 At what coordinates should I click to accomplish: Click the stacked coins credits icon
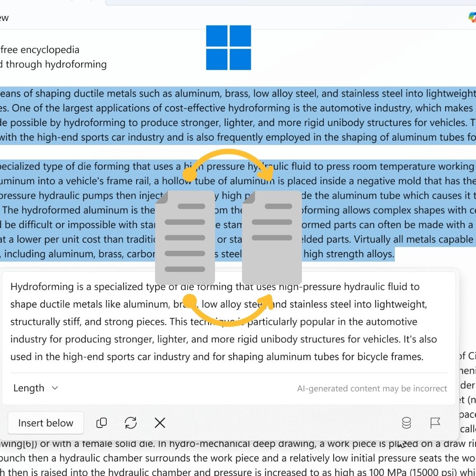pyautogui.click(x=406, y=423)
